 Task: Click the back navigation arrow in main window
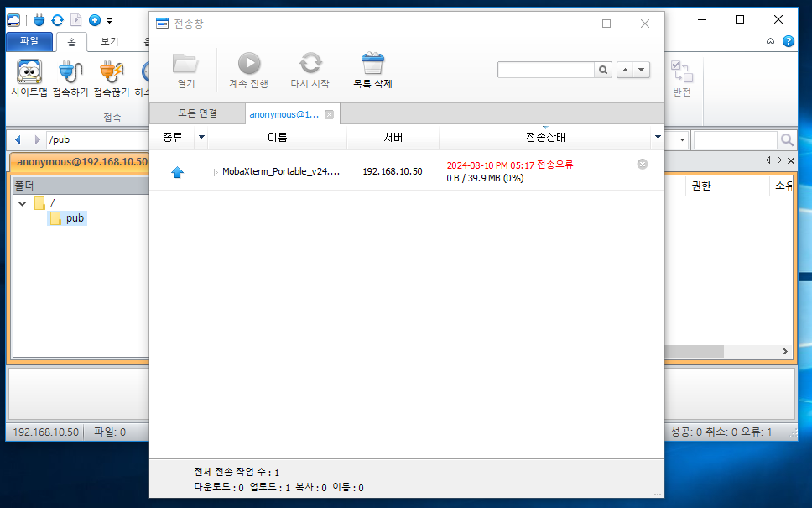click(18, 139)
